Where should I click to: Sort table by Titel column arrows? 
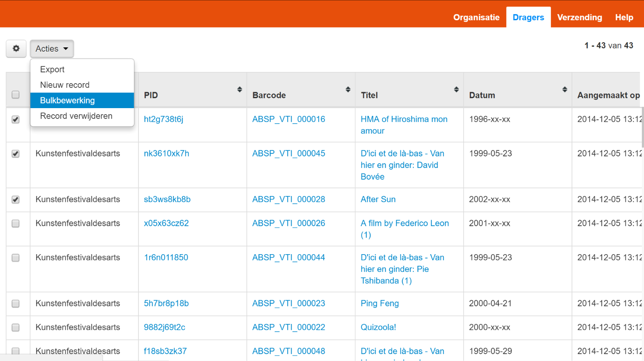click(x=456, y=90)
